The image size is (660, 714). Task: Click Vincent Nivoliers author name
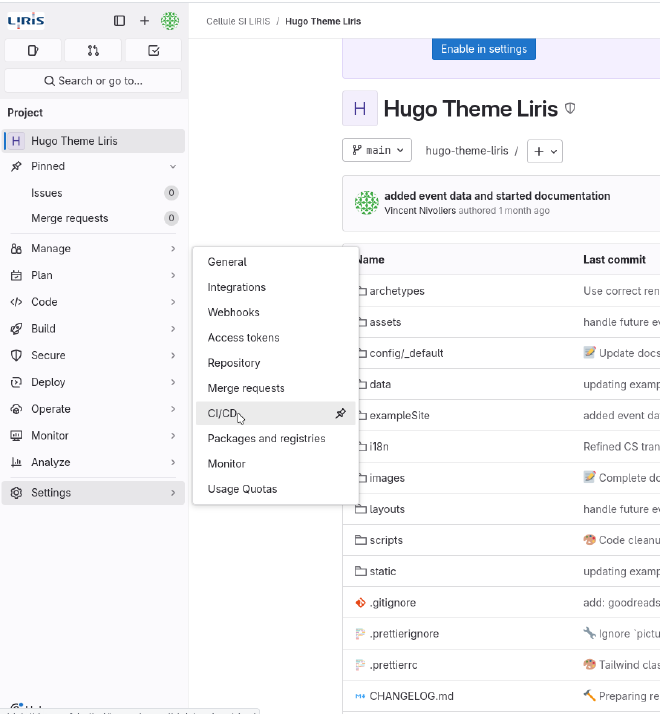pos(420,210)
